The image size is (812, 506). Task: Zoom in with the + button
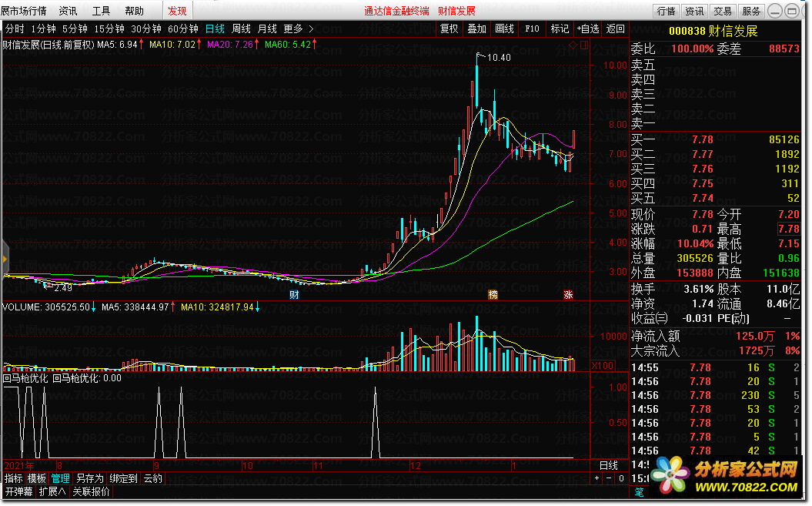(597, 478)
